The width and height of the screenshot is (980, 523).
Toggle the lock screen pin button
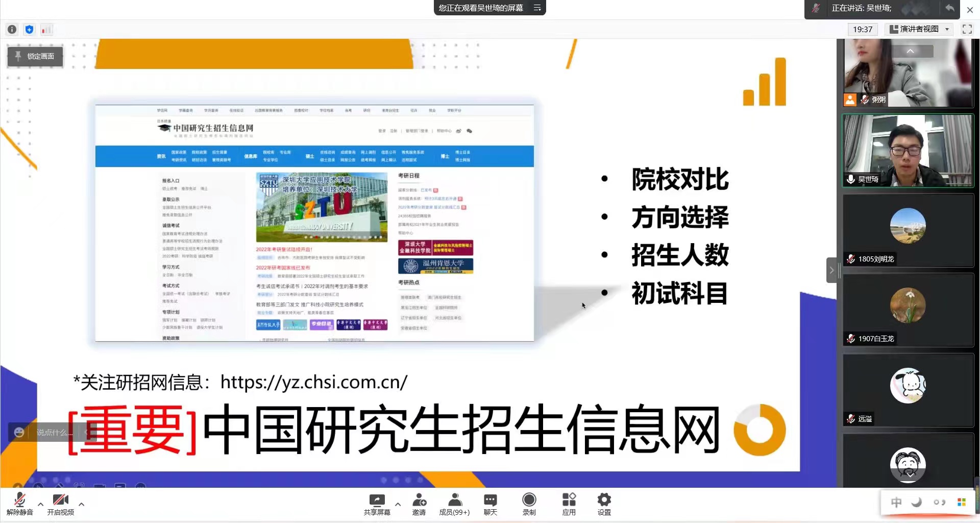coord(35,56)
